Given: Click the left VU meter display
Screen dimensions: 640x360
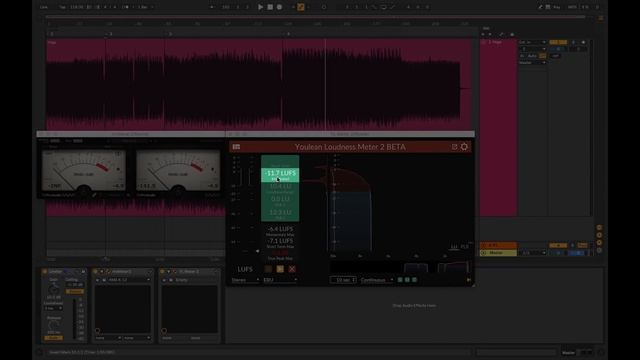Looking at the screenshot, I should point(84,170).
